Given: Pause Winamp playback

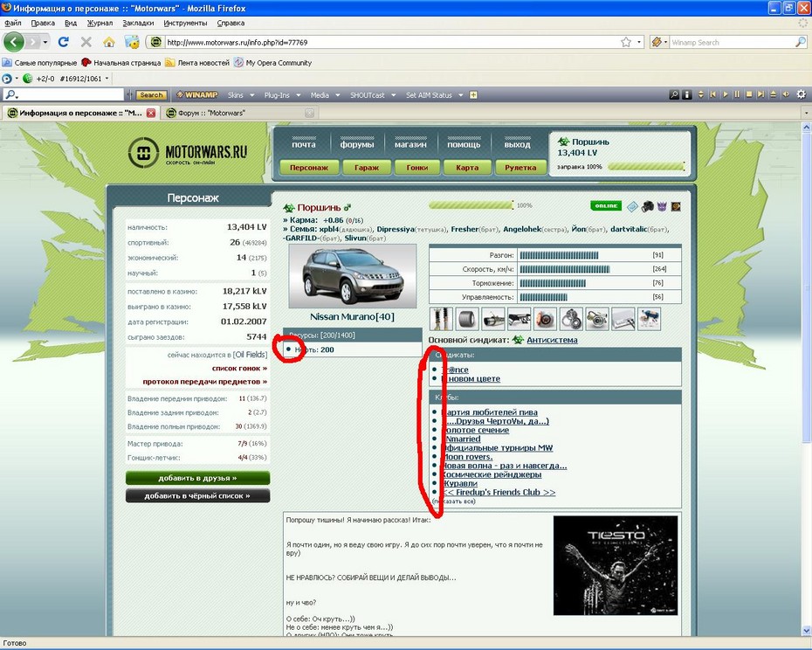Looking at the screenshot, I should coord(737,94).
